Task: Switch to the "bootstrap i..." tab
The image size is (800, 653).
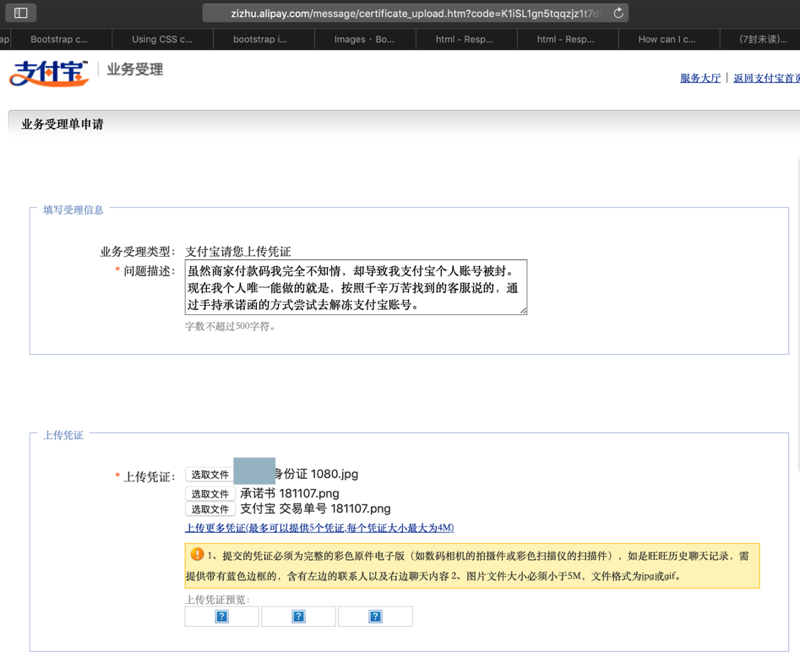Action: coord(264,39)
